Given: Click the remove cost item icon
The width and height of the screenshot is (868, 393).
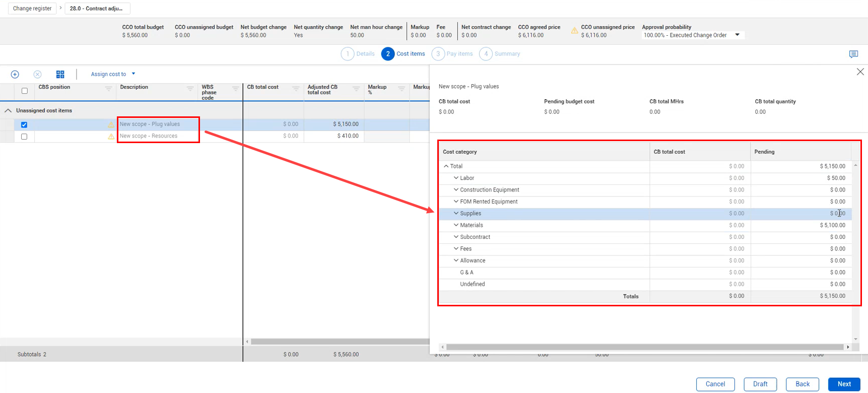Looking at the screenshot, I should coord(37,75).
